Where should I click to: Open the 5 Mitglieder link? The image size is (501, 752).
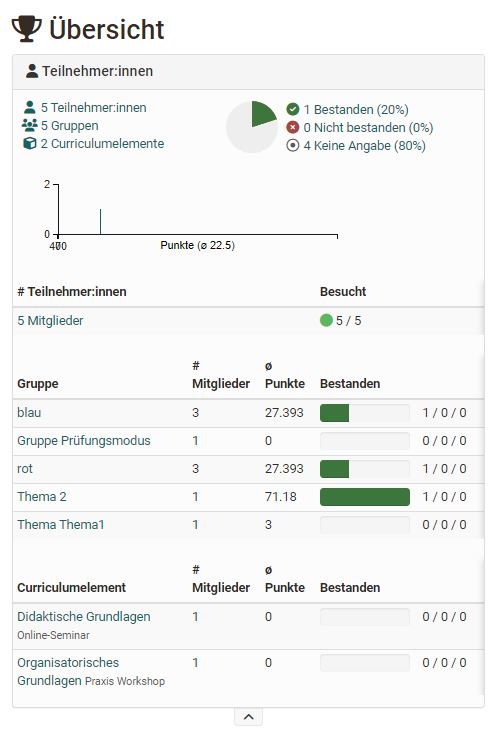(50, 320)
